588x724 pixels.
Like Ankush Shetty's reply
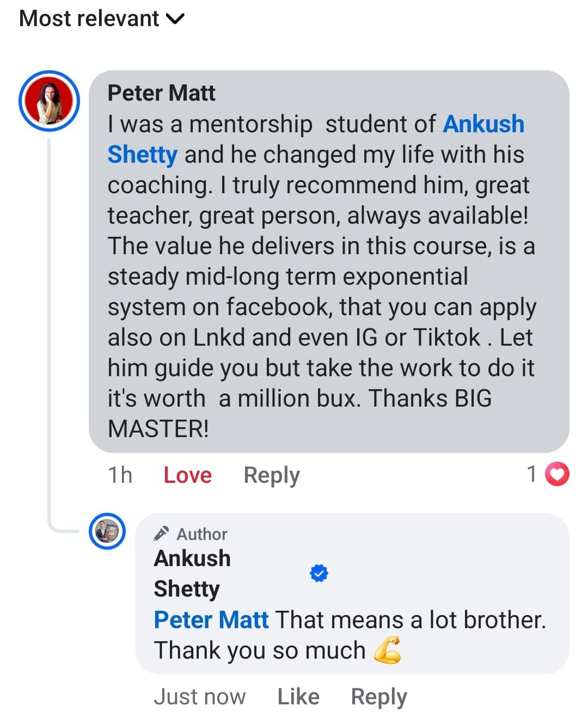point(298,697)
